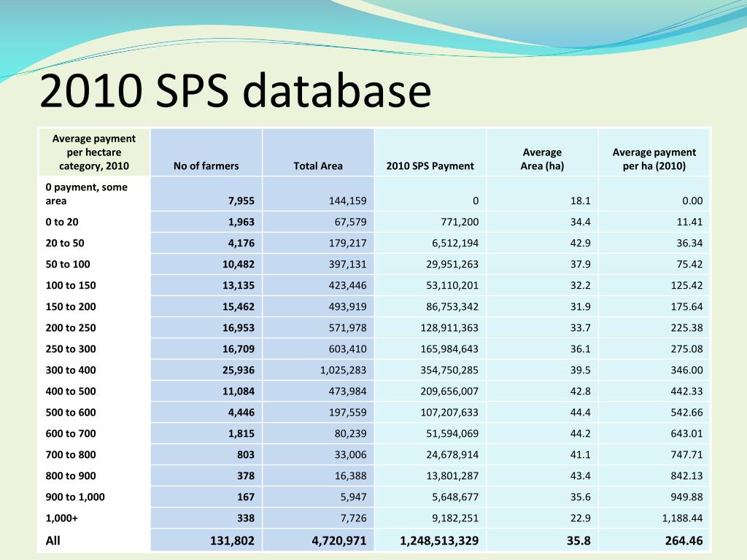
Task: Click the '0 payment, some area' row label
Action: point(86,194)
